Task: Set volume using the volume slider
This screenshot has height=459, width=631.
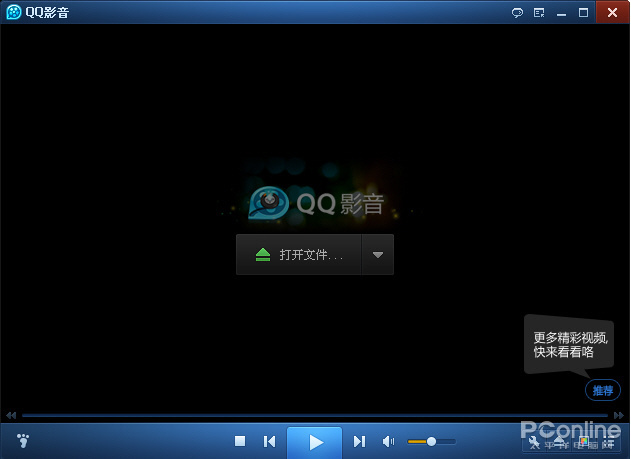Action: [431, 441]
